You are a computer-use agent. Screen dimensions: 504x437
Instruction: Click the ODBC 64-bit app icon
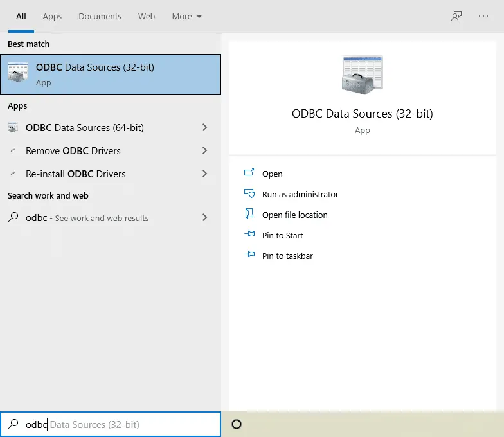pos(13,127)
